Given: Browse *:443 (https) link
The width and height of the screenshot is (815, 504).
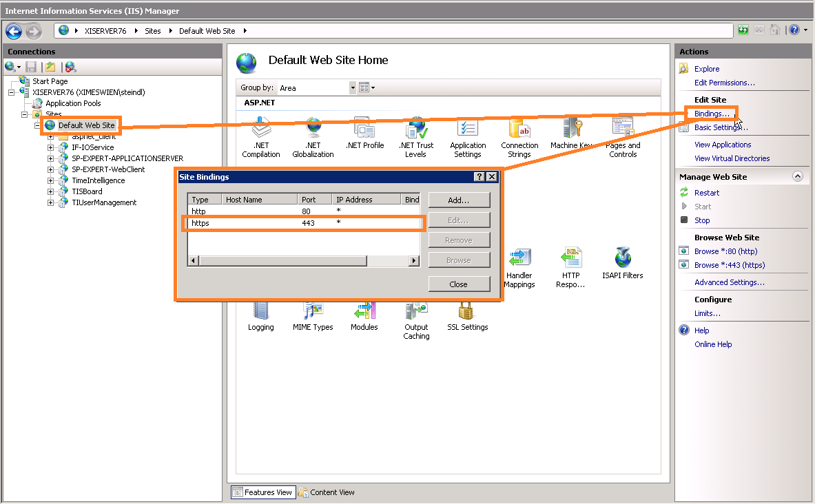Looking at the screenshot, I should 730,265.
